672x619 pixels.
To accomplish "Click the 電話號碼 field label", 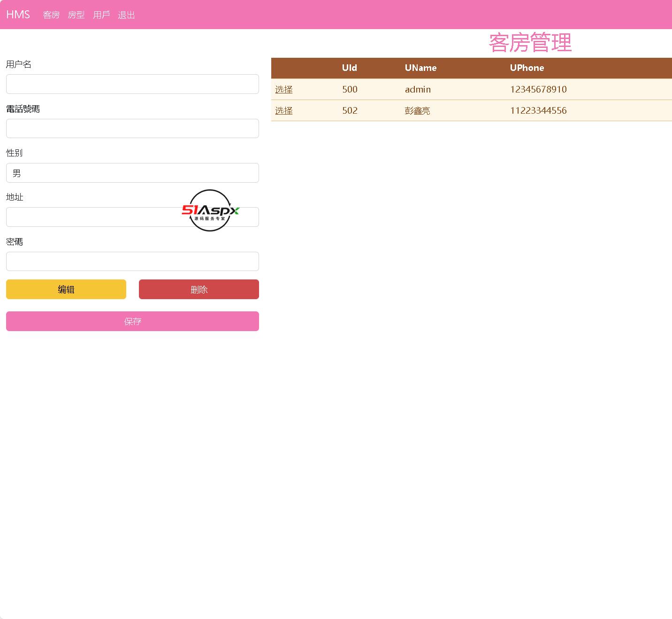I will [23, 109].
